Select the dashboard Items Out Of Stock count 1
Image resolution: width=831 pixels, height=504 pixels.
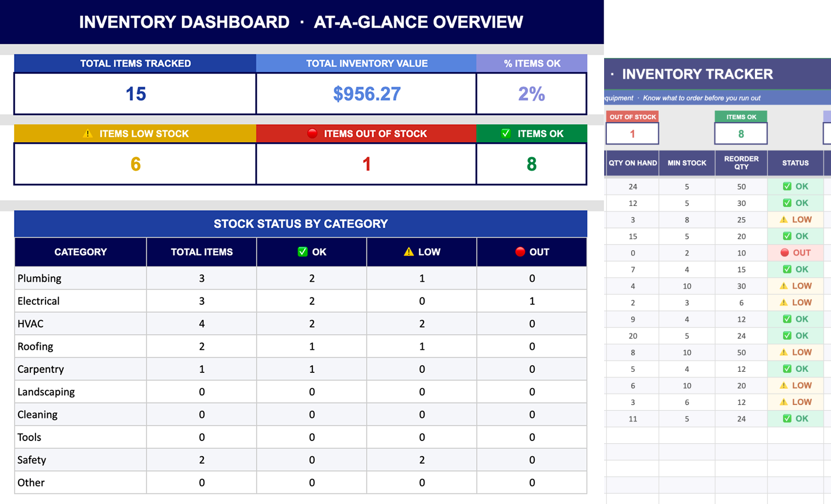pos(367,164)
